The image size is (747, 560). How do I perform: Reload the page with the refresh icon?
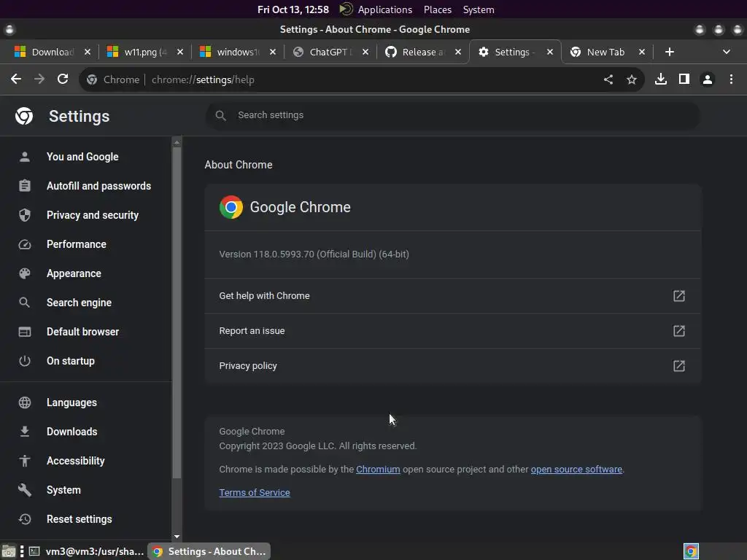click(63, 79)
